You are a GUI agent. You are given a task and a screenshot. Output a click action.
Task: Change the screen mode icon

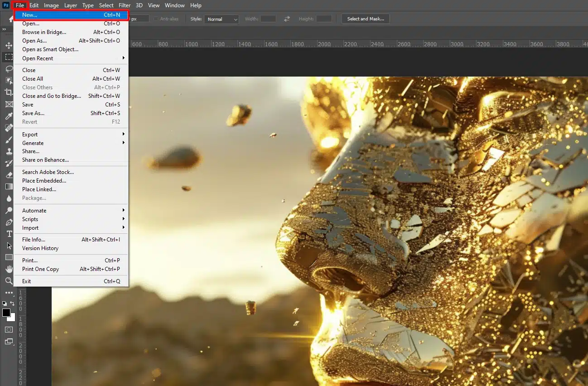pyautogui.click(x=9, y=342)
